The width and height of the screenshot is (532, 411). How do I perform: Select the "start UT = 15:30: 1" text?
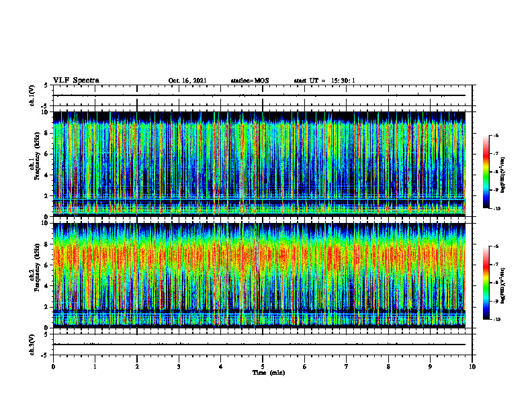[x=324, y=81]
